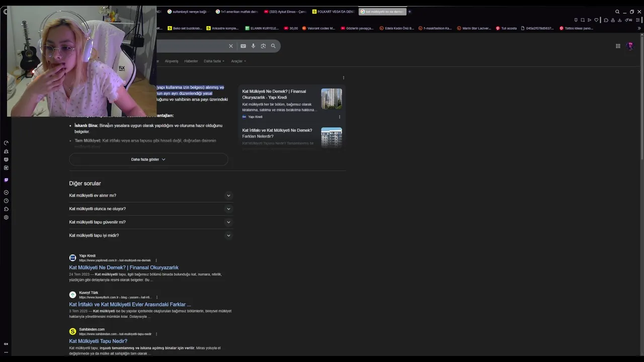Add a new browser tab
This screenshot has height=362, width=644.
[410, 12]
